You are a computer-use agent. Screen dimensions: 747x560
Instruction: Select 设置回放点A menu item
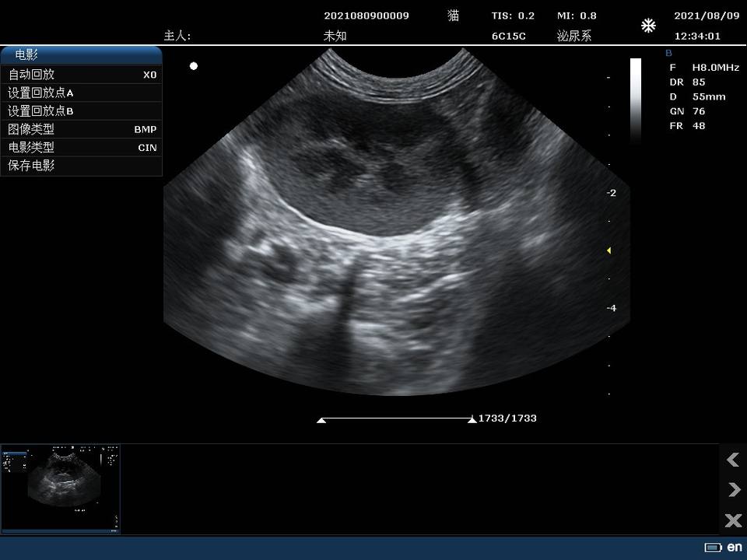pyautogui.click(x=82, y=93)
